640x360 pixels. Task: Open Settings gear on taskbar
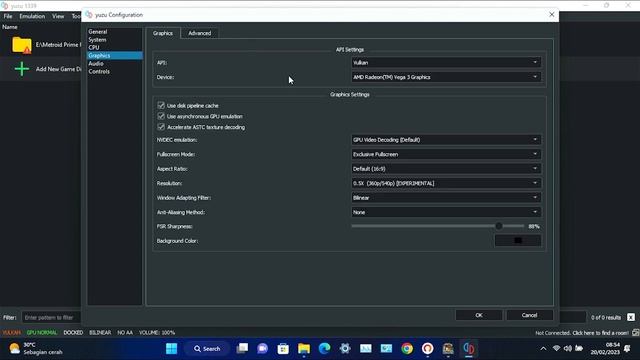pos(345,349)
